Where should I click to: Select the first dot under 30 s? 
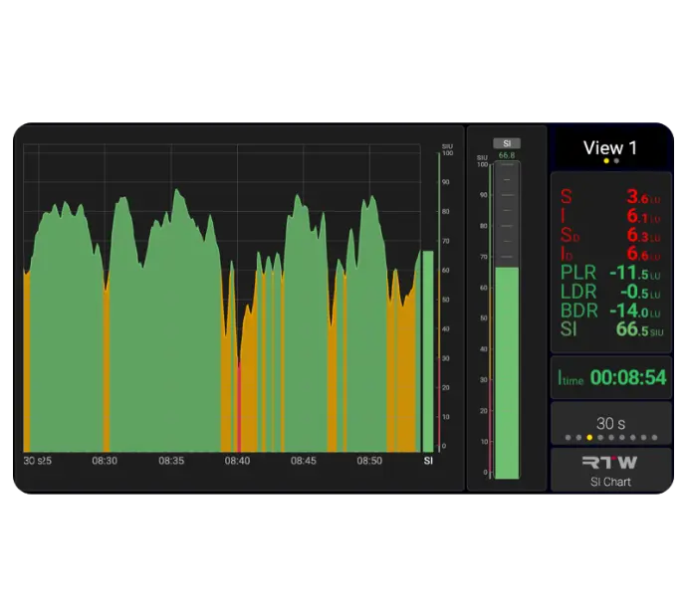click(x=568, y=438)
